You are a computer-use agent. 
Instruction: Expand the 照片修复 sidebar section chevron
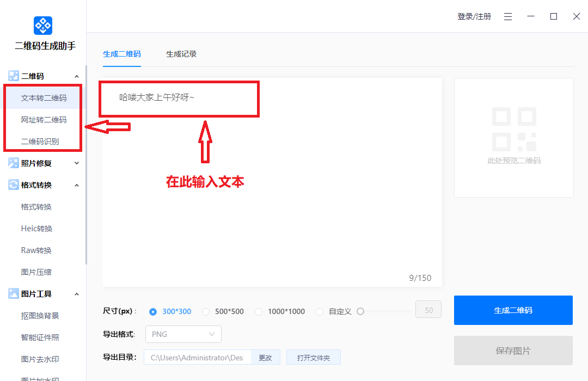coord(77,163)
